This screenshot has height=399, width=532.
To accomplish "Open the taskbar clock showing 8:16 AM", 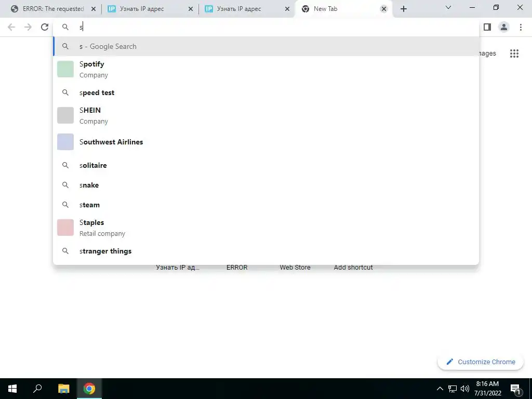I will 487,389.
